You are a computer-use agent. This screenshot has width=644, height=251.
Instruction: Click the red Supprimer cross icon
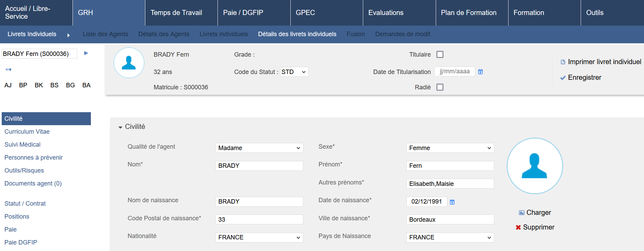pyautogui.click(x=518, y=227)
